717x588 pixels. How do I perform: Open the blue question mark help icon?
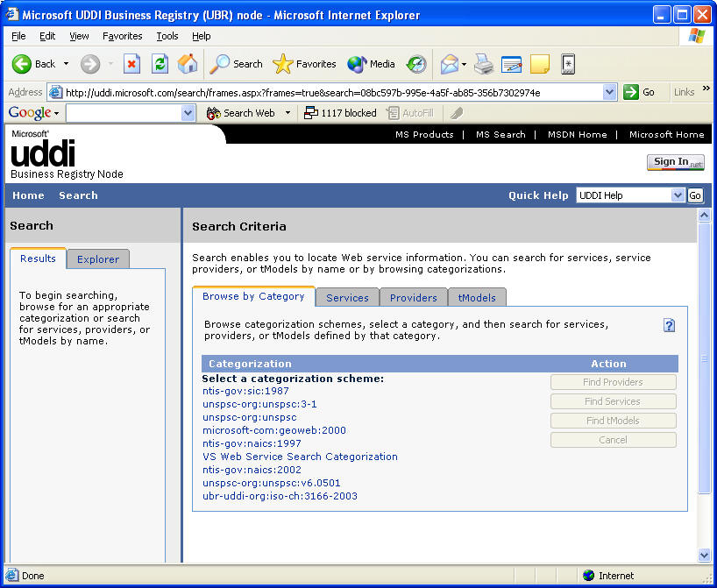(x=669, y=326)
